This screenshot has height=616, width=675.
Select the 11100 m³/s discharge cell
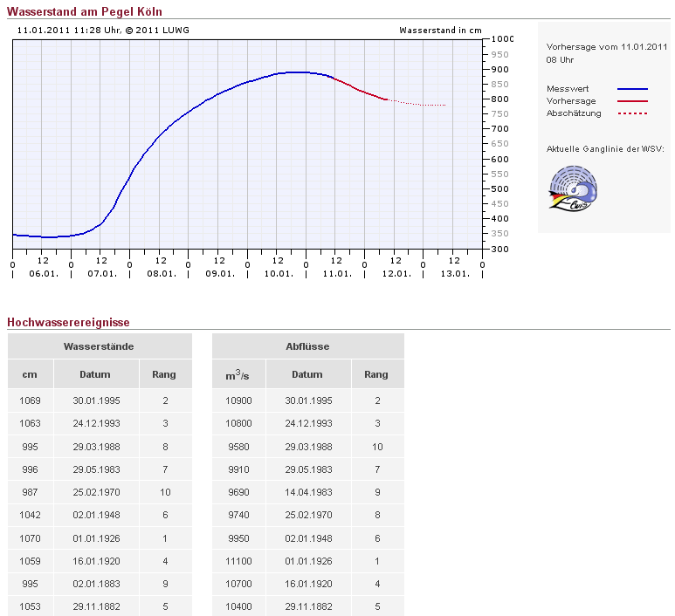(238, 561)
